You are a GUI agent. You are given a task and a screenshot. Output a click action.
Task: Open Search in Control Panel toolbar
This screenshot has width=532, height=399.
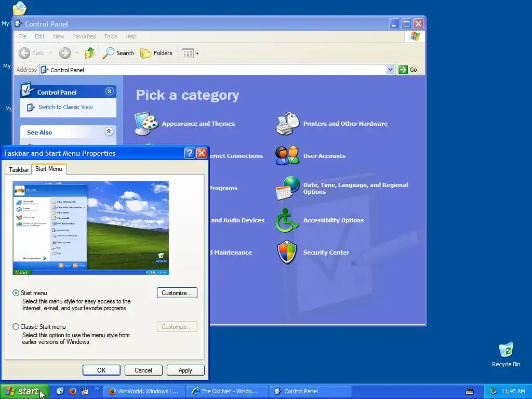pos(118,53)
